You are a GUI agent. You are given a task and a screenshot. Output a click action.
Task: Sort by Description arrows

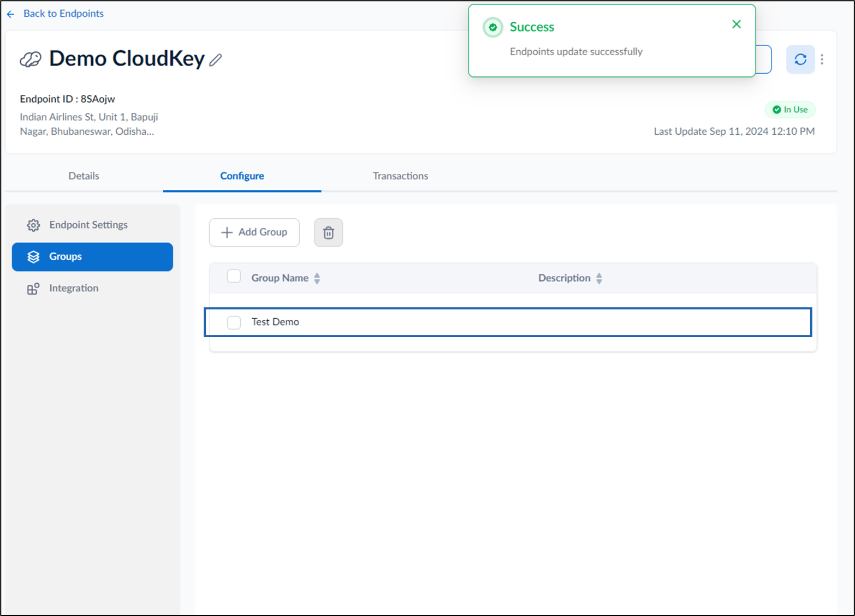599,278
